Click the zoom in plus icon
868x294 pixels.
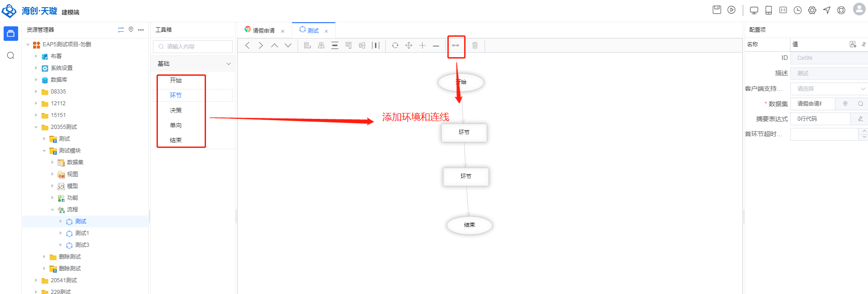(x=422, y=45)
